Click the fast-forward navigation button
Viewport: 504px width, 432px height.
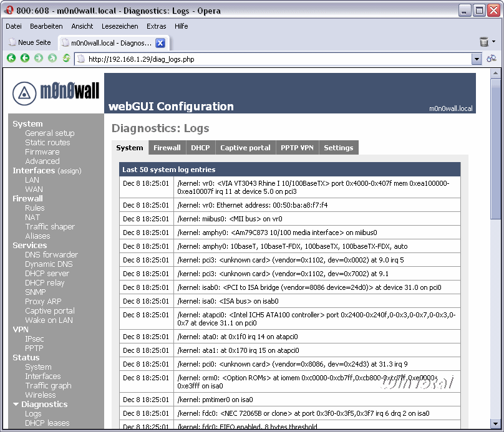[52, 58]
